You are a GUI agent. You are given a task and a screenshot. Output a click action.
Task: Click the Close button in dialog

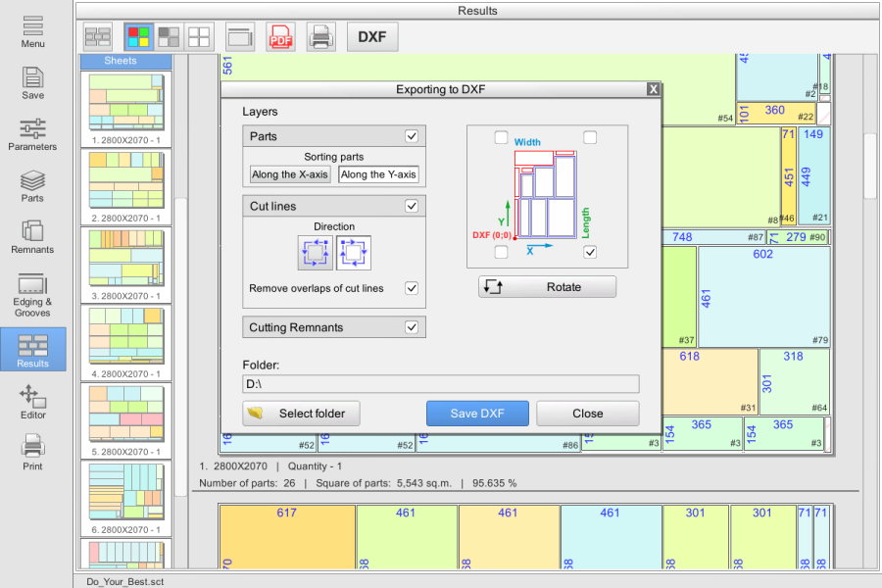pos(588,414)
